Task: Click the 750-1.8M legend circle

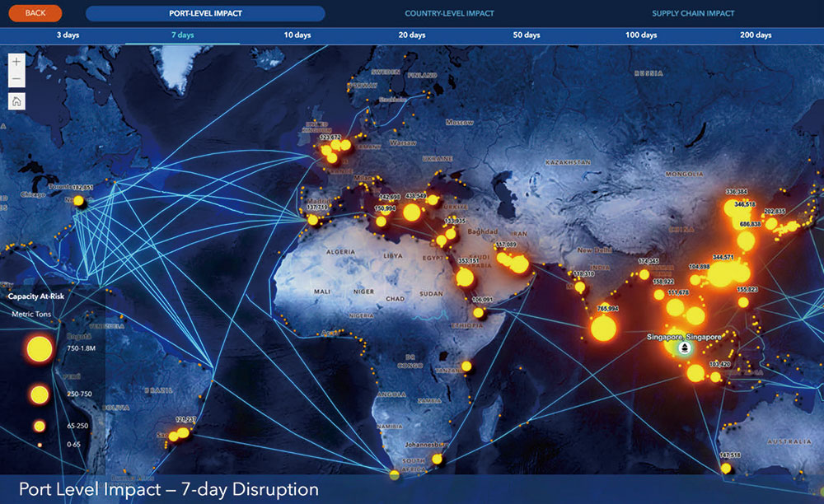Action: pyautogui.click(x=39, y=349)
